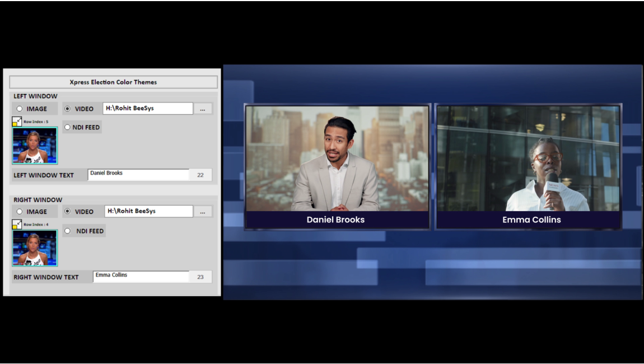Enable NDI FEED for Right Window
This screenshot has width=644, height=364.
(68, 231)
